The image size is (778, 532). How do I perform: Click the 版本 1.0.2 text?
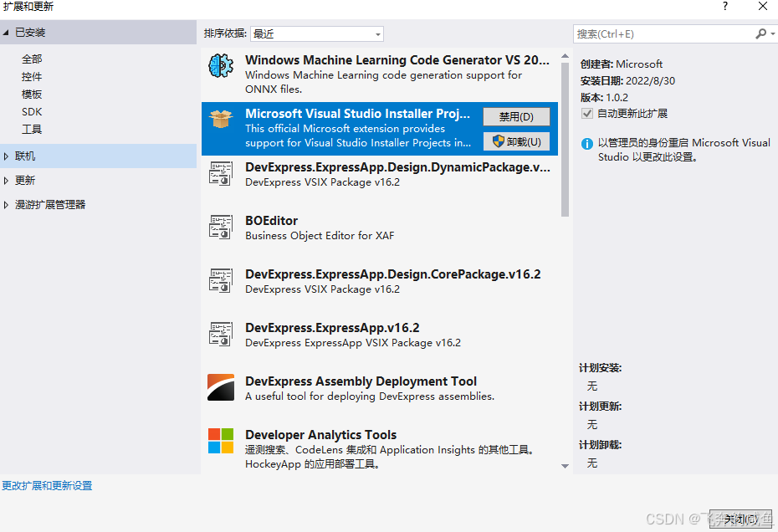click(x=604, y=97)
